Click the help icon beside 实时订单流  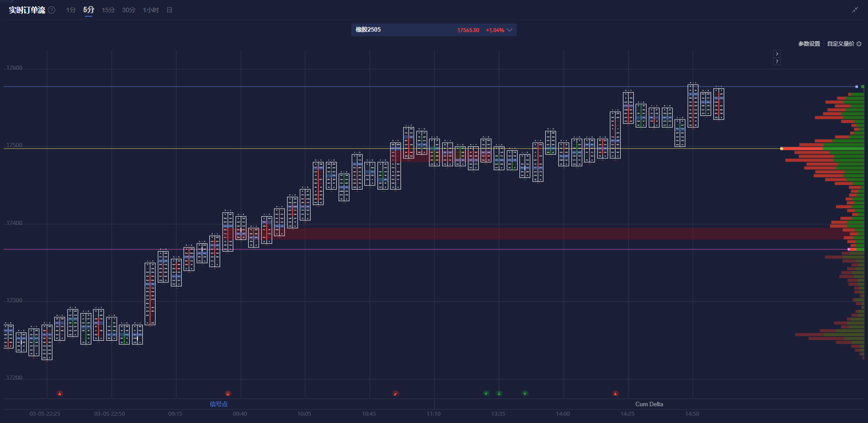(x=52, y=10)
